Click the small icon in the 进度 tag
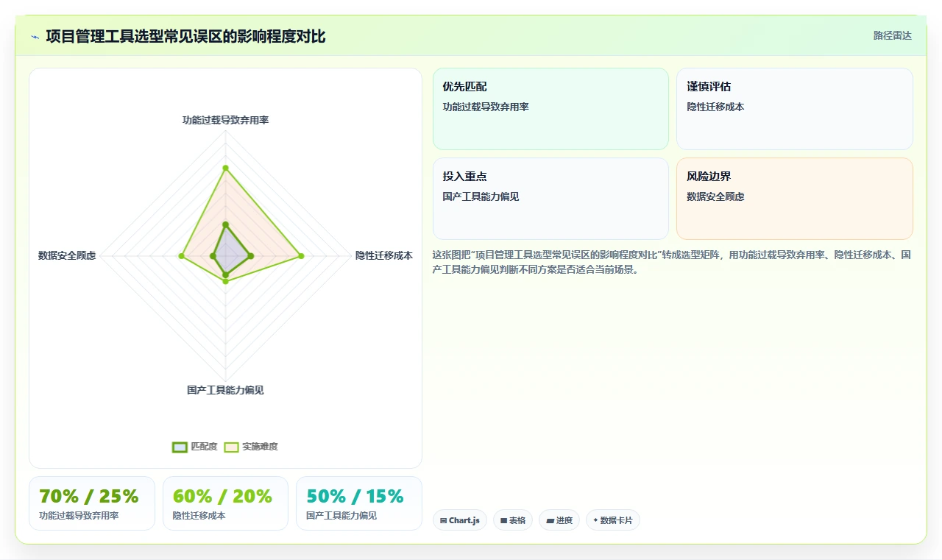 click(550, 520)
